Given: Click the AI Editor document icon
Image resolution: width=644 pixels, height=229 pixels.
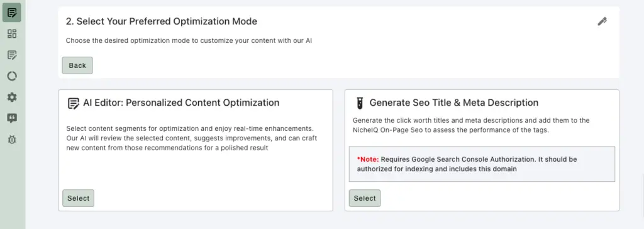Looking at the screenshot, I should pyautogui.click(x=73, y=103).
